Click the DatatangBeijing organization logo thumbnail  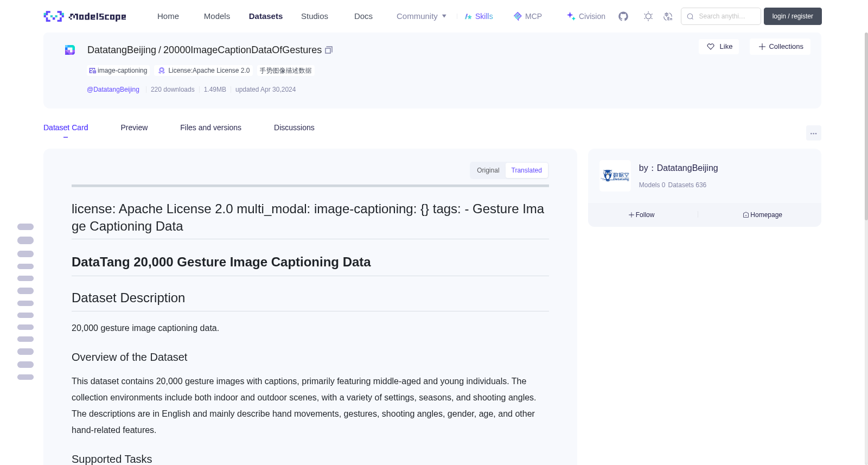615,176
